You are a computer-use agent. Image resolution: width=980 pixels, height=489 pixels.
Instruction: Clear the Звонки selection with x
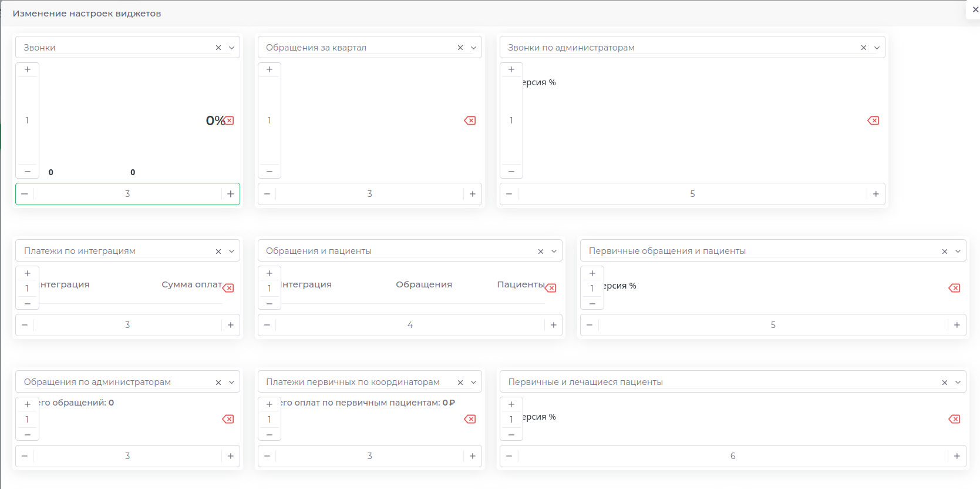coord(218,48)
